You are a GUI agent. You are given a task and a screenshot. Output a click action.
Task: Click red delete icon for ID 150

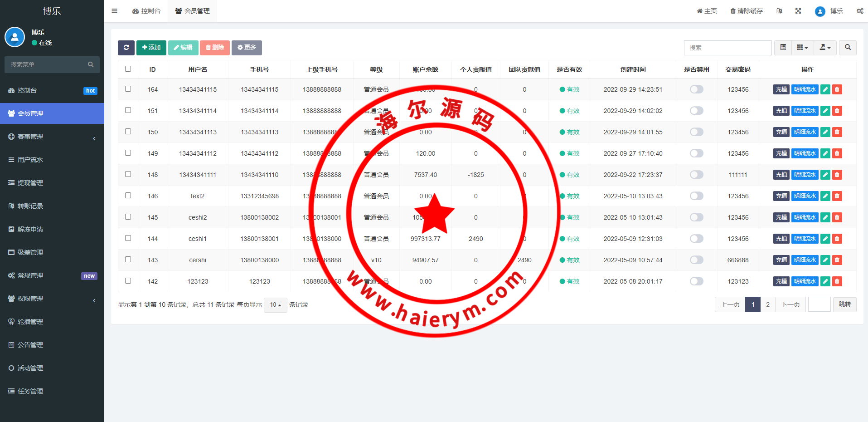coord(837,132)
